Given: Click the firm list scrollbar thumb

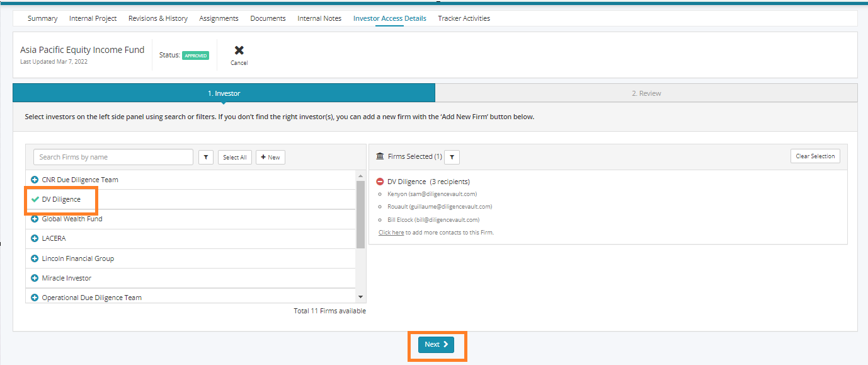Looking at the screenshot, I should pyautogui.click(x=360, y=214).
